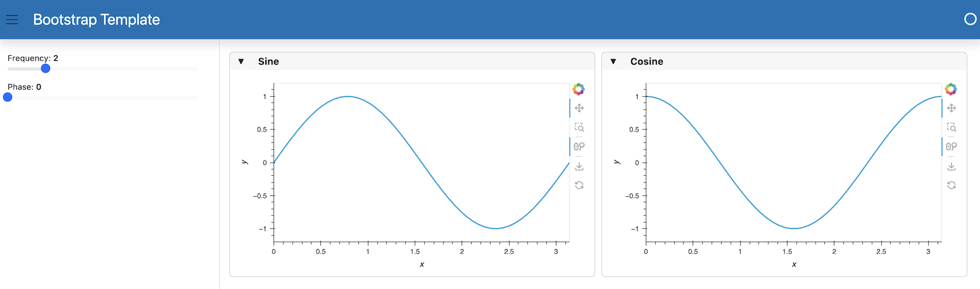Activate Box Zoom tool in Sine plot
This screenshot has width=980, height=289.
click(579, 127)
